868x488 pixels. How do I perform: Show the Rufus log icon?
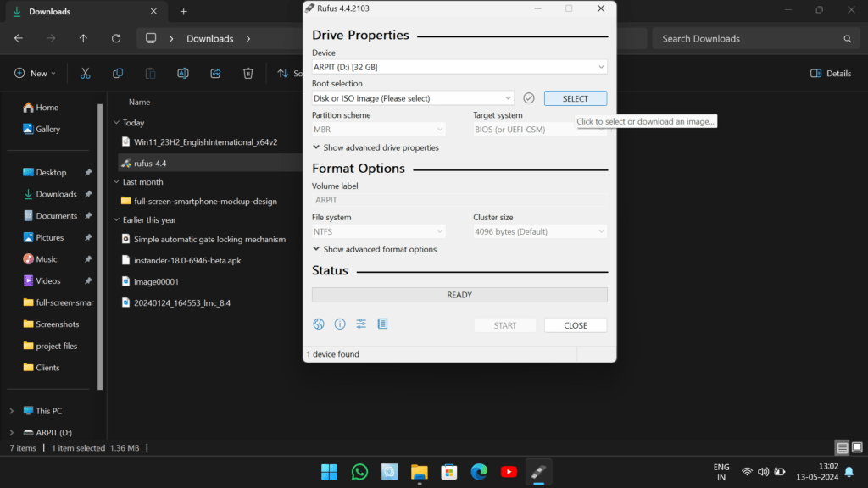coord(382,324)
